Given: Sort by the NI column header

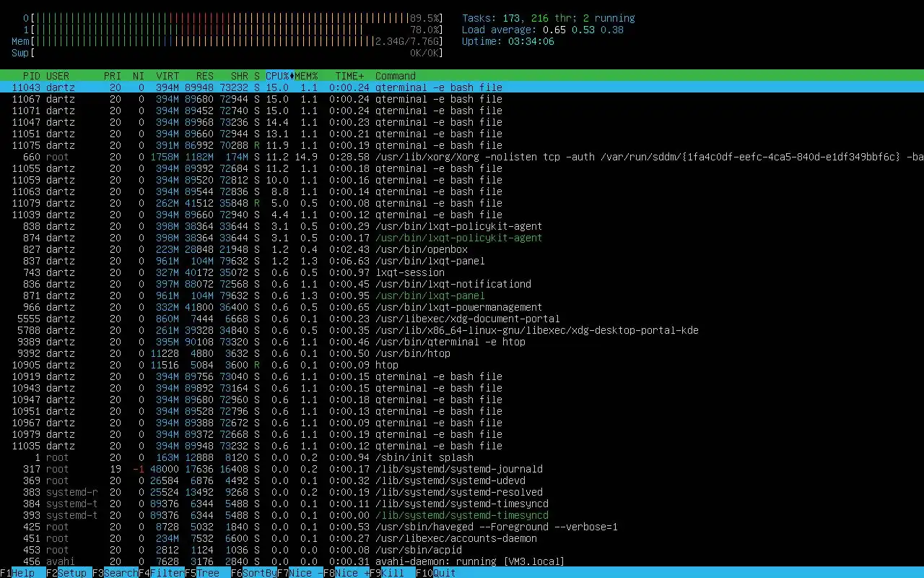Looking at the screenshot, I should pyautogui.click(x=139, y=76).
